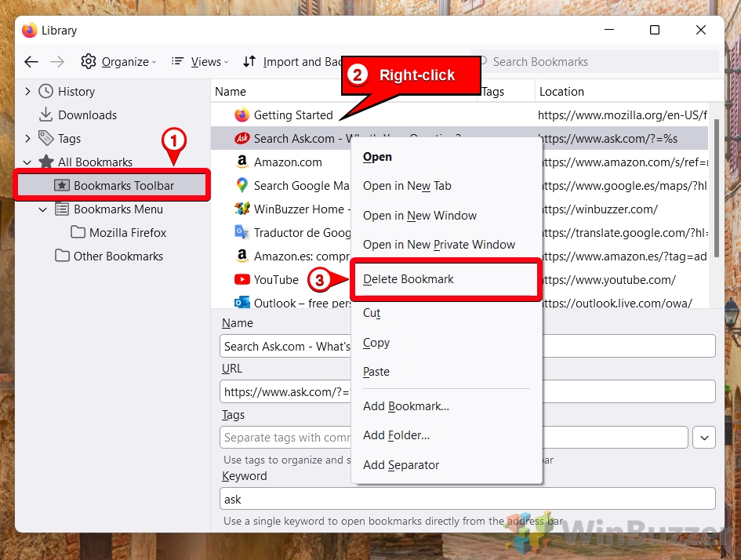The image size is (741, 560).
Task: Edit the bookmark Name field
Action: click(467, 346)
